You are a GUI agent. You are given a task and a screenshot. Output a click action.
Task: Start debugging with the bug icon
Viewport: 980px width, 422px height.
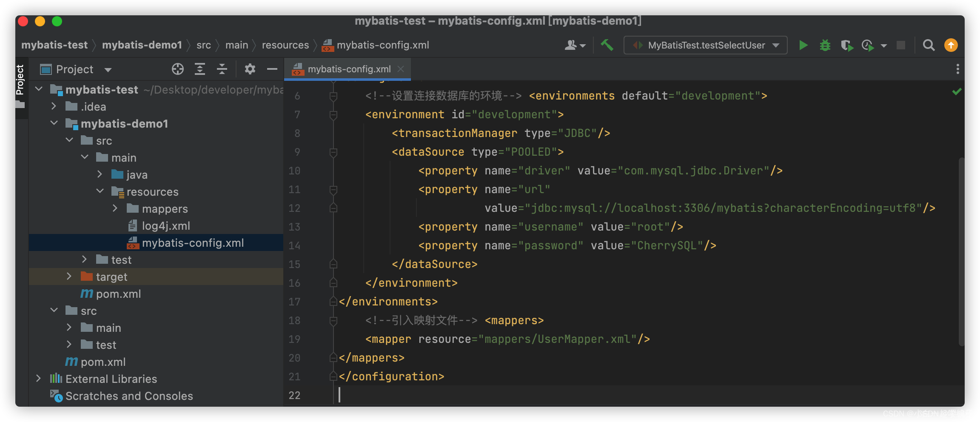(825, 45)
